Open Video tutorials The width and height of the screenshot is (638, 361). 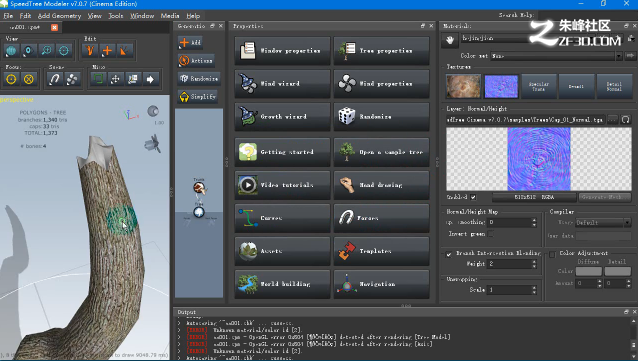[x=282, y=185]
